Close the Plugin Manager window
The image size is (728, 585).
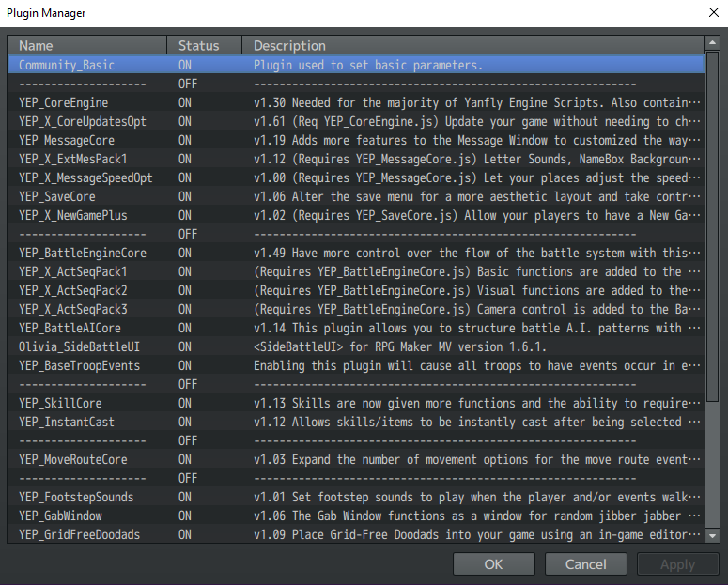(x=714, y=12)
